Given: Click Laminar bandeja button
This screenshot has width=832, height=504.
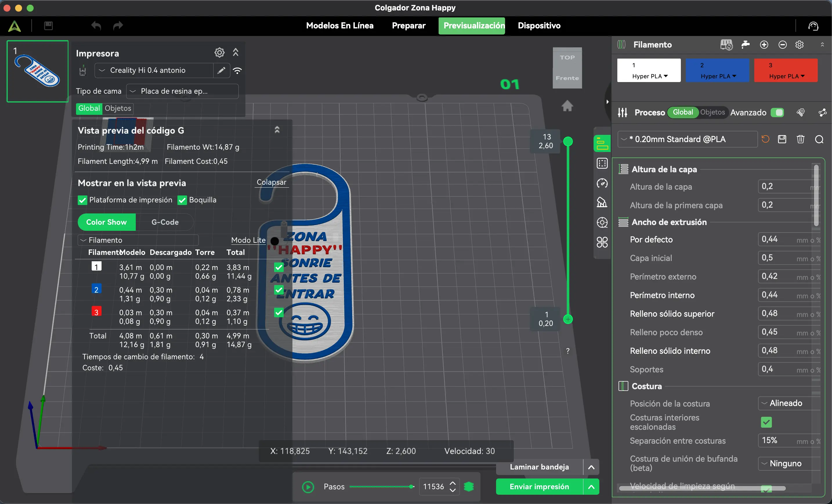Looking at the screenshot, I should [539, 467].
